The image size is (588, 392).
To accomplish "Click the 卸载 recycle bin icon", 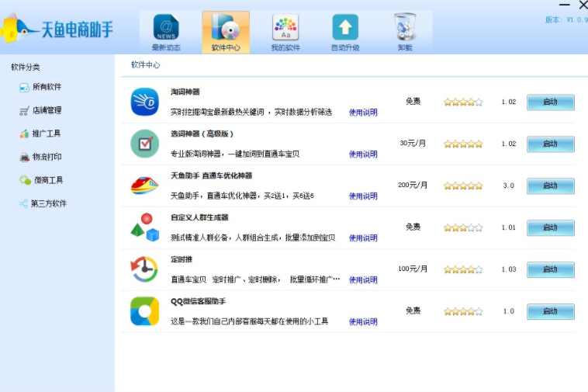I will pos(405,26).
